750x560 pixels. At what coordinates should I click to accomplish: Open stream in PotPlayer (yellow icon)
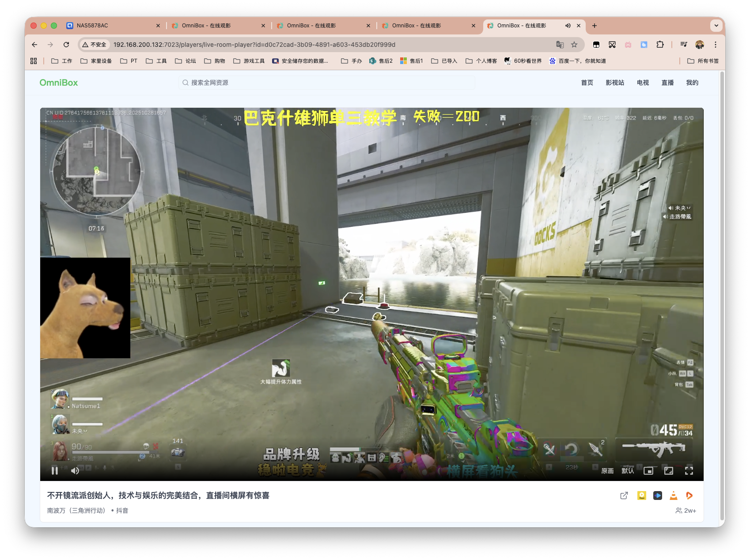[x=642, y=496]
